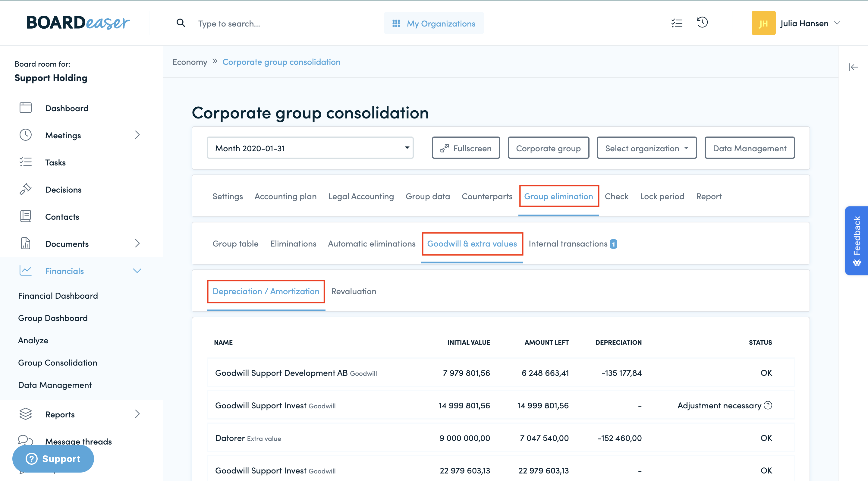Open Group Dashboard in sidebar
The image size is (868, 481).
pos(53,318)
